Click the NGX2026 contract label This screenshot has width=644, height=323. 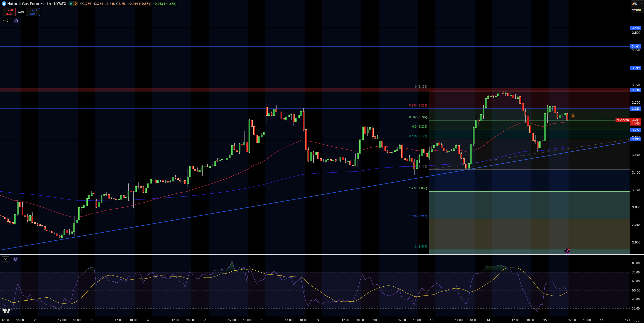622,120
